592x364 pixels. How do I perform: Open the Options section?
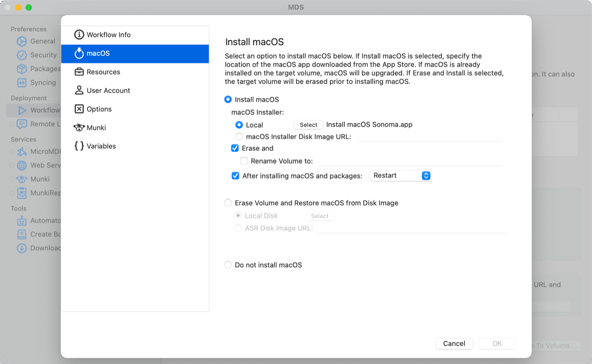(135, 109)
